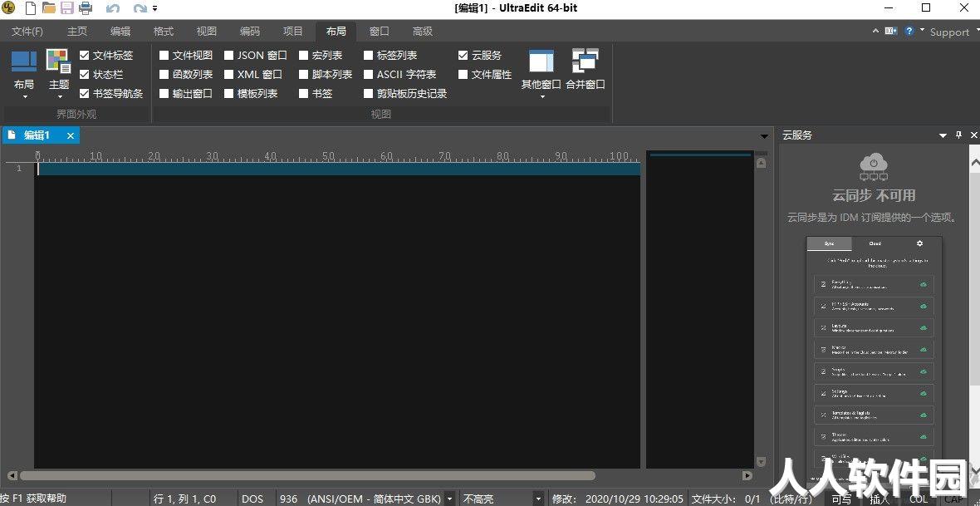Save file using the floppy disk icon
Viewport: 980px width, 506px height.
(67, 8)
